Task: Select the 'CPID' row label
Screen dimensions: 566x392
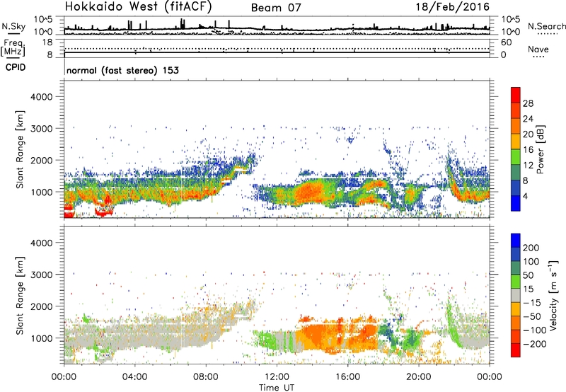Action: (16, 67)
